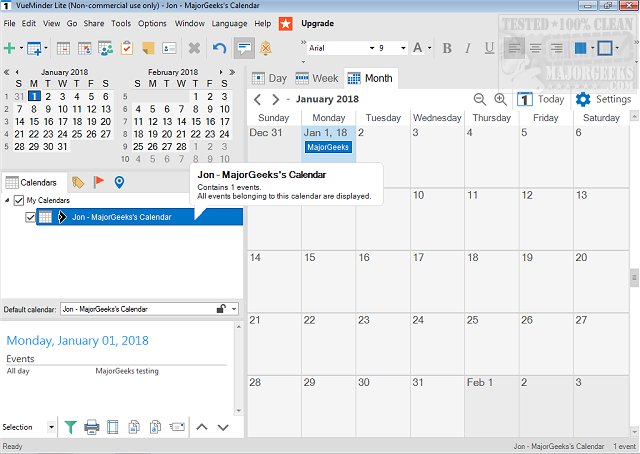This screenshot has width=640, height=454.
Task: Click the MajorGeeks event on Jan 1
Action: 328,147
